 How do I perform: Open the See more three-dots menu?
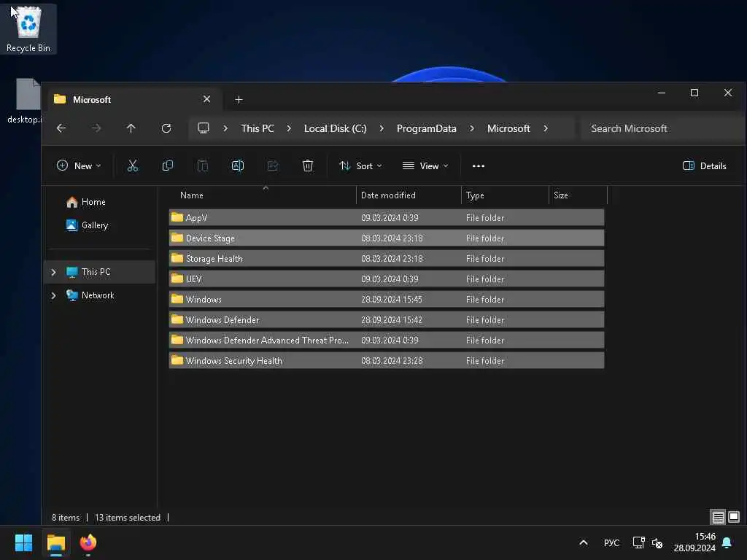point(479,166)
